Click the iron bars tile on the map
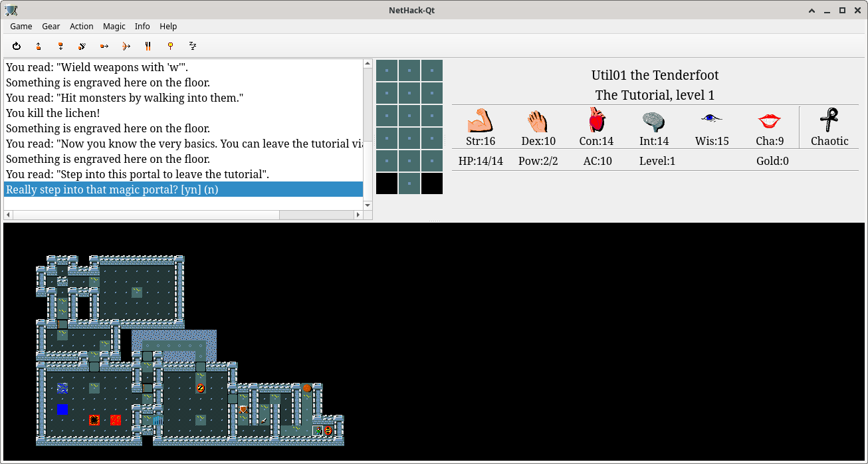Viewport: 868px width, 464px height. [158, 420]
